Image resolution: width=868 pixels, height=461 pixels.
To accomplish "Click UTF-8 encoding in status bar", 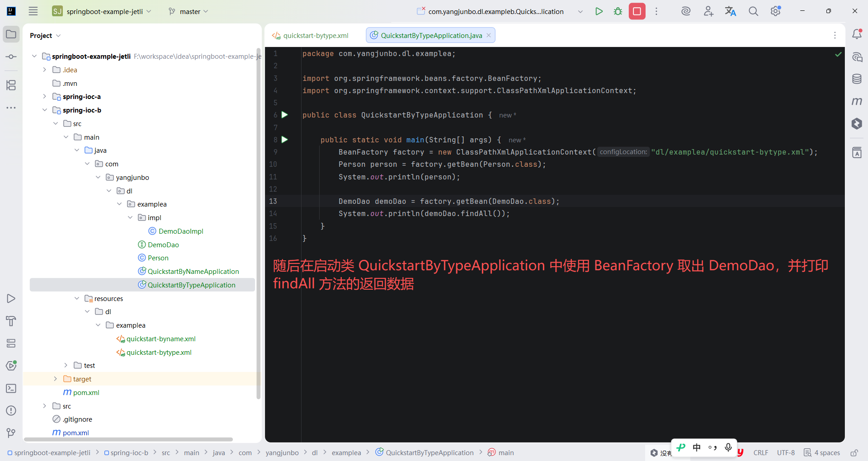I will [786, 453].
